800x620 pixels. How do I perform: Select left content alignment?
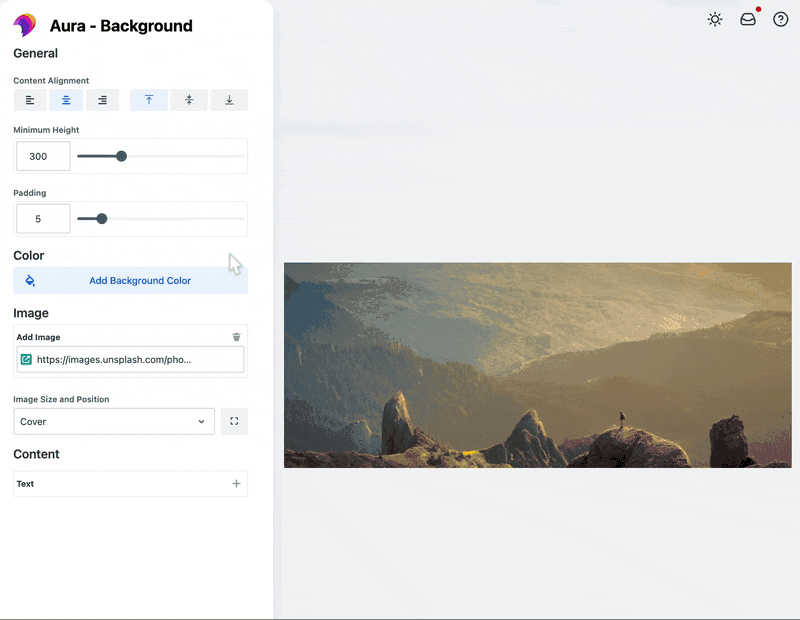(29, 100)
